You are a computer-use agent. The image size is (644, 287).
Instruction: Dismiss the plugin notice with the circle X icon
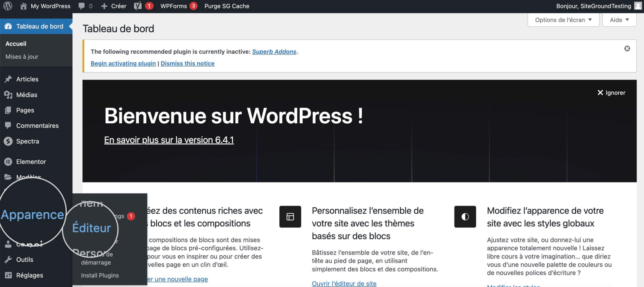click(x=627, y=49)
